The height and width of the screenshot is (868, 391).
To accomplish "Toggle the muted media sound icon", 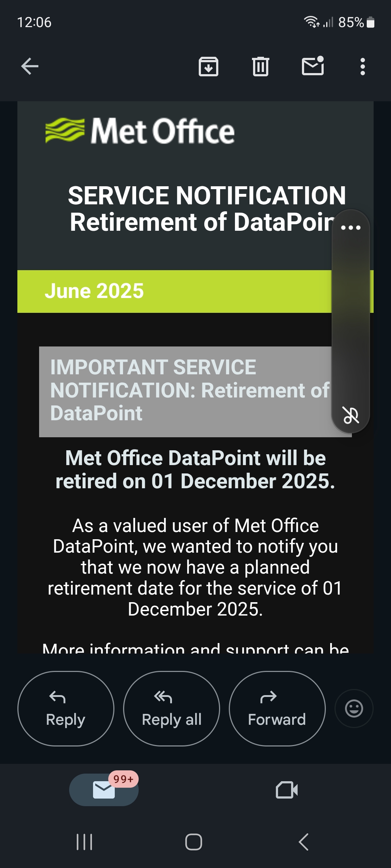I will (350, 415).
